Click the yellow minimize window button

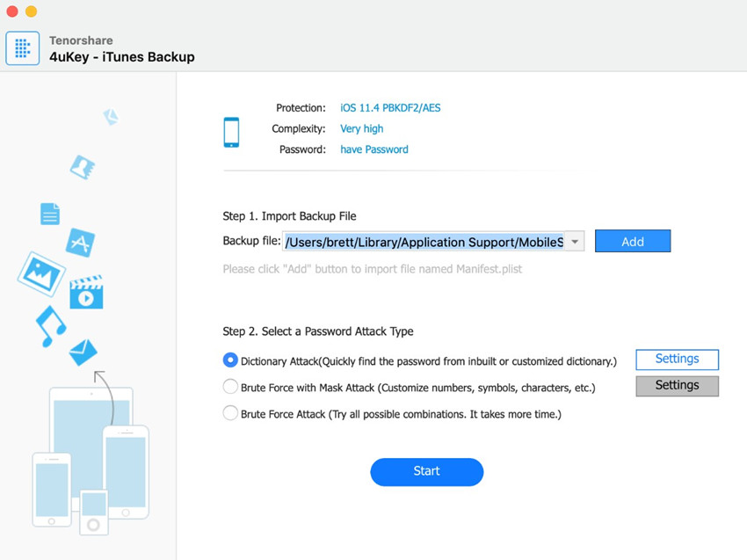31,11
